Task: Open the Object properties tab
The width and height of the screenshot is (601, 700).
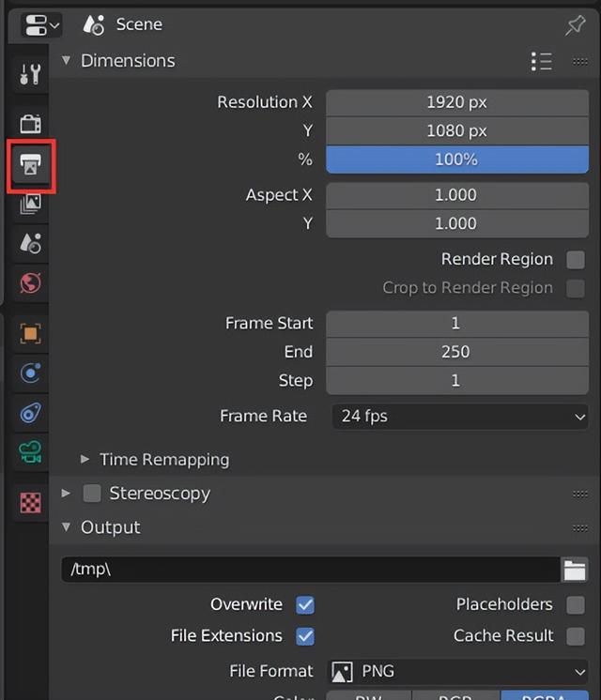Action: pyautogui.click(x=30, y=333)
